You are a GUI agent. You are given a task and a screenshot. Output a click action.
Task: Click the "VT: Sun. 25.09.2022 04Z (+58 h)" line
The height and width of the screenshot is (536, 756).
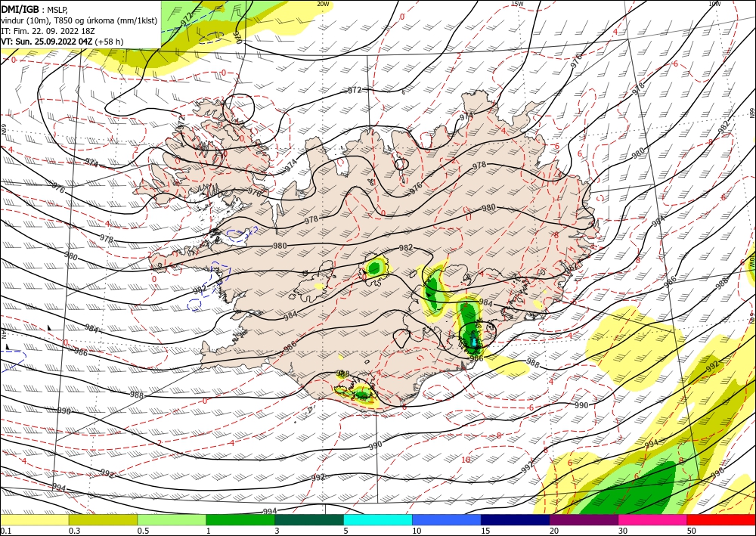pyautogui.click(x=62, y=42)
